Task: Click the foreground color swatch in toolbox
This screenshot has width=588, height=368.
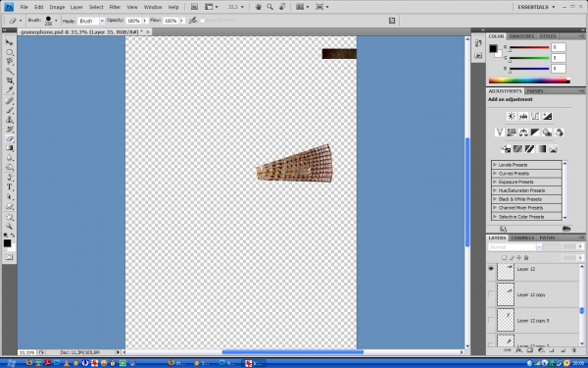Action: click(x=7, y=243)
